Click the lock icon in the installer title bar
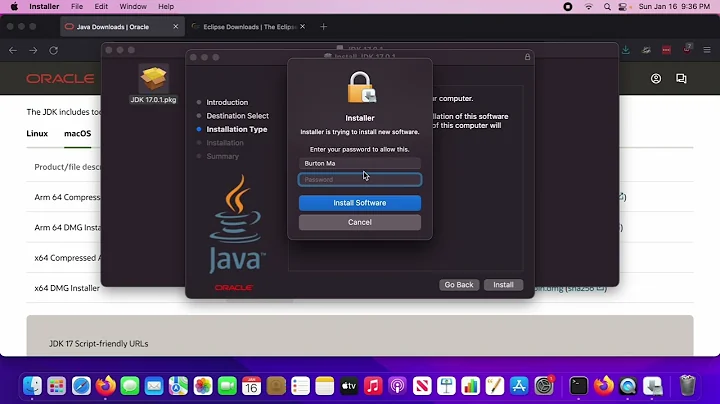 527,57
